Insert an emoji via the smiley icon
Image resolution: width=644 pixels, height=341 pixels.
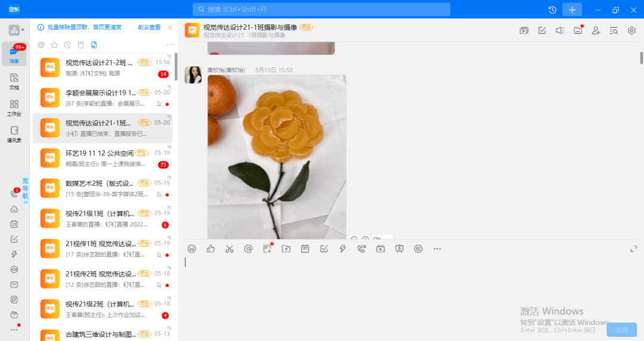[192, 249]
